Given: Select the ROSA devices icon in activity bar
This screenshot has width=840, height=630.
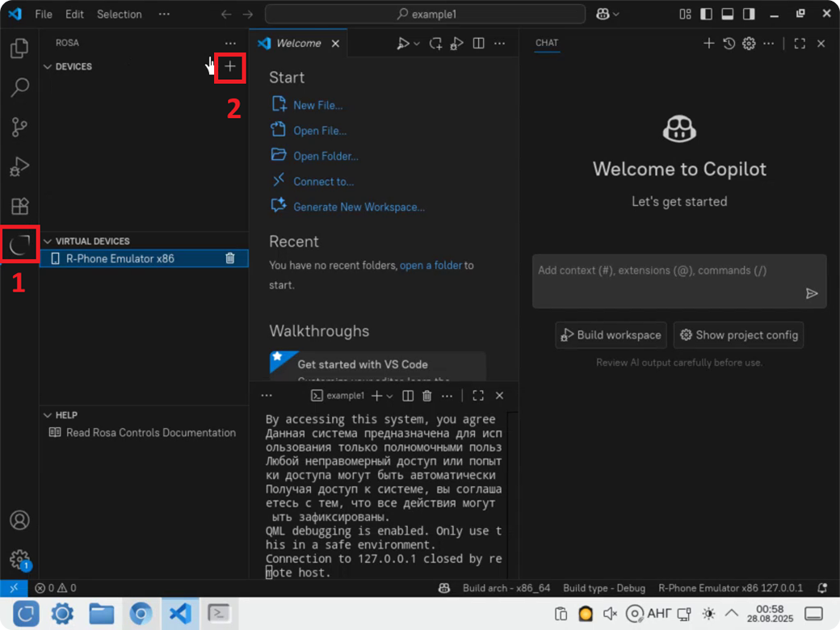Looking at the screenshot, I should click(x=19, y=245).
